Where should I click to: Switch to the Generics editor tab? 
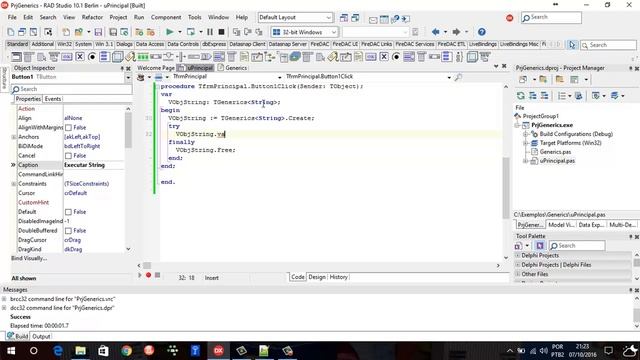233,68
